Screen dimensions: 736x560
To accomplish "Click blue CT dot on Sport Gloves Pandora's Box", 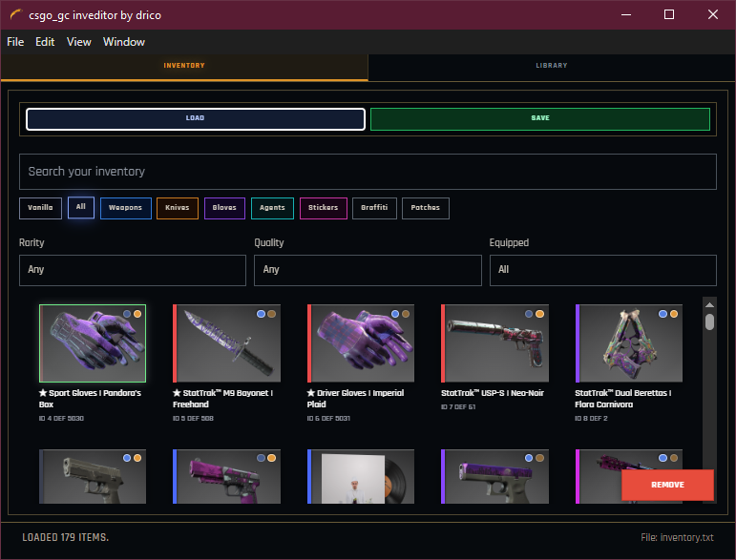I will [127, 314].
